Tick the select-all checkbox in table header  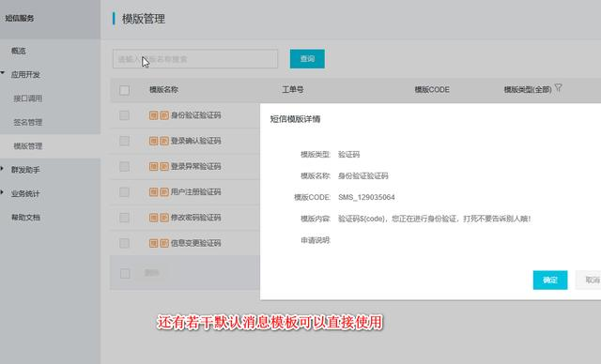124,90
